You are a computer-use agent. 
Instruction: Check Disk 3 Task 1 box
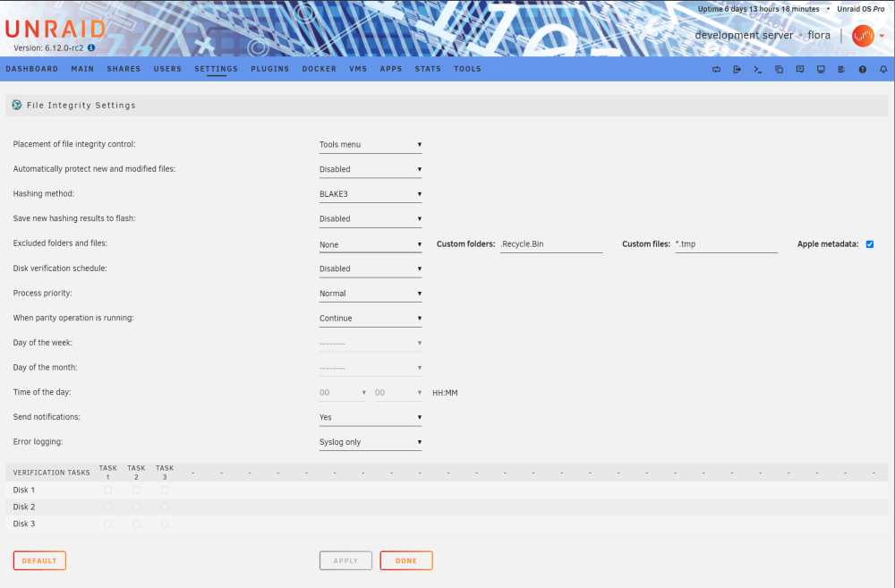click(x=108, y=524)
